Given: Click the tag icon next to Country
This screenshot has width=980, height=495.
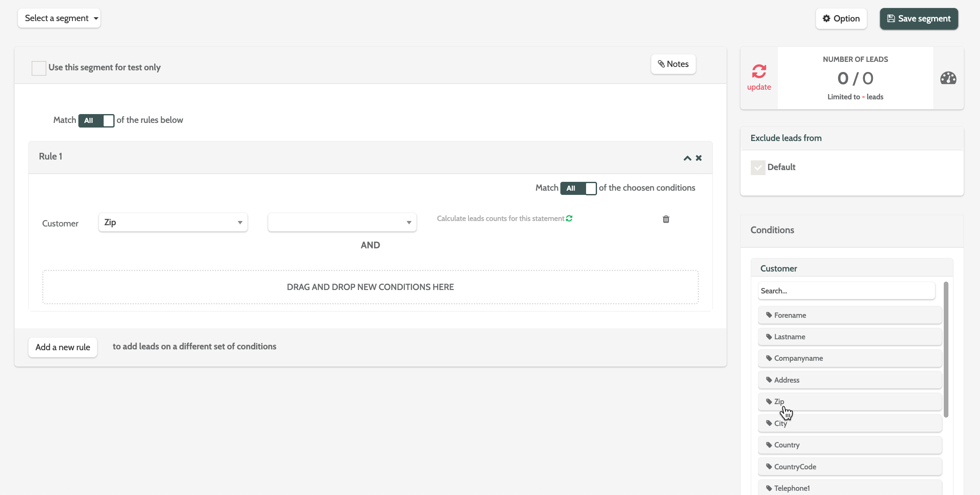Looking at the screenshot, I should pos(769,444).
